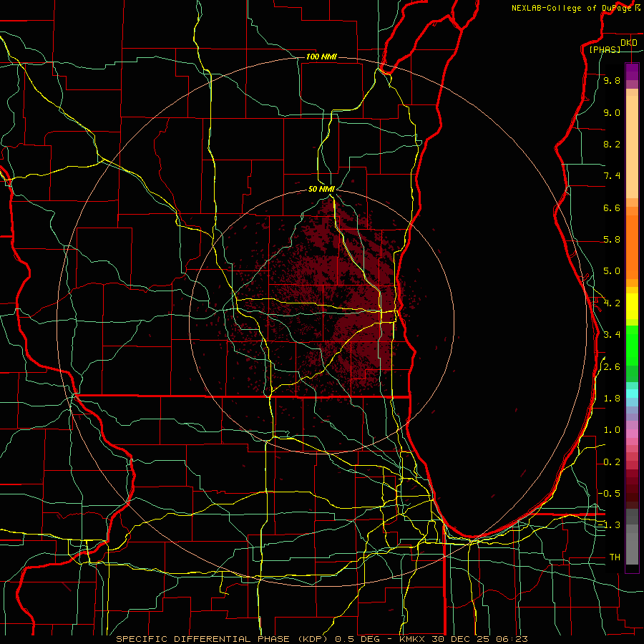Click the 30 DEC 25 date text

(460, 639)
